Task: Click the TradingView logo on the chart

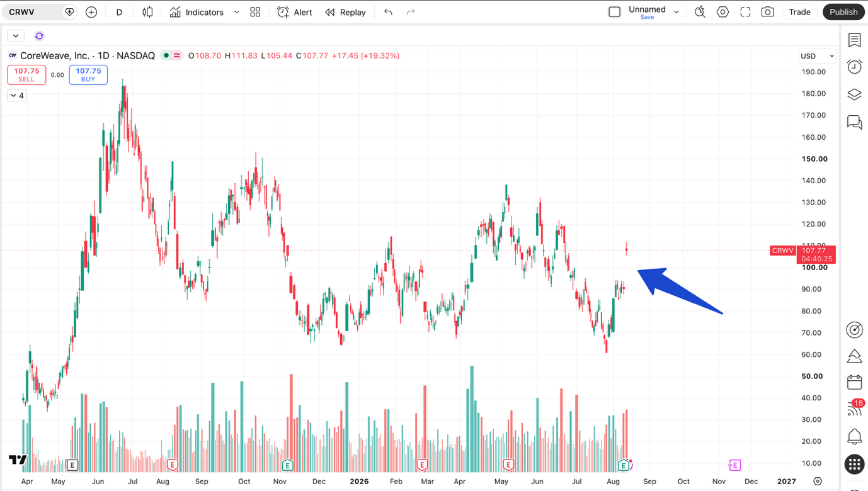Action: click(18, 460)
